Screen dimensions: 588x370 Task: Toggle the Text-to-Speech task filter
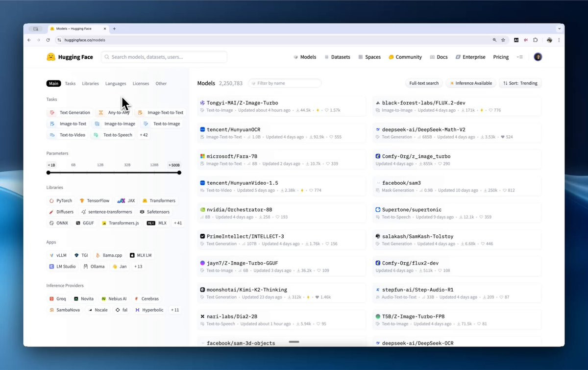click(113, 135)
